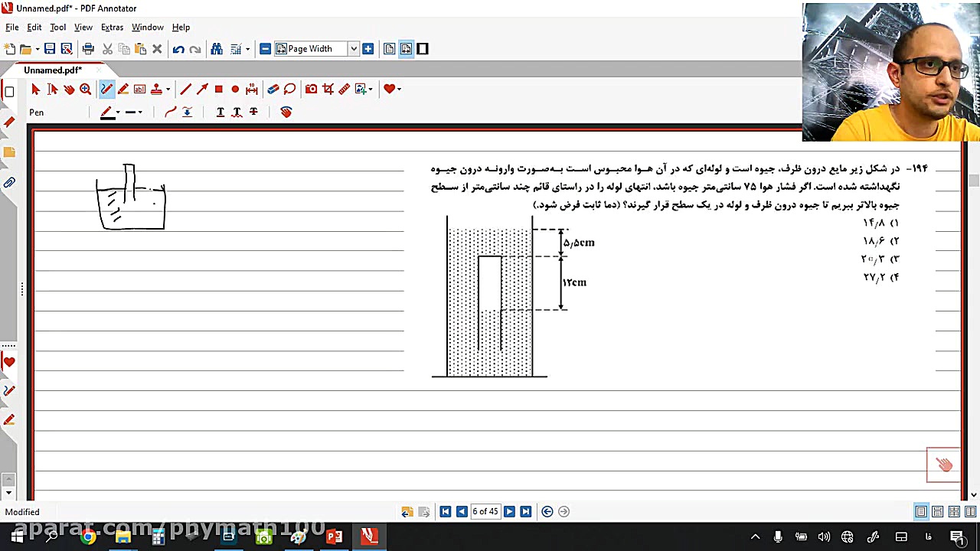The width and height of the screenshot is (980, 551).
Task: Select the Lasso selection tool
Action: (289, 90)
